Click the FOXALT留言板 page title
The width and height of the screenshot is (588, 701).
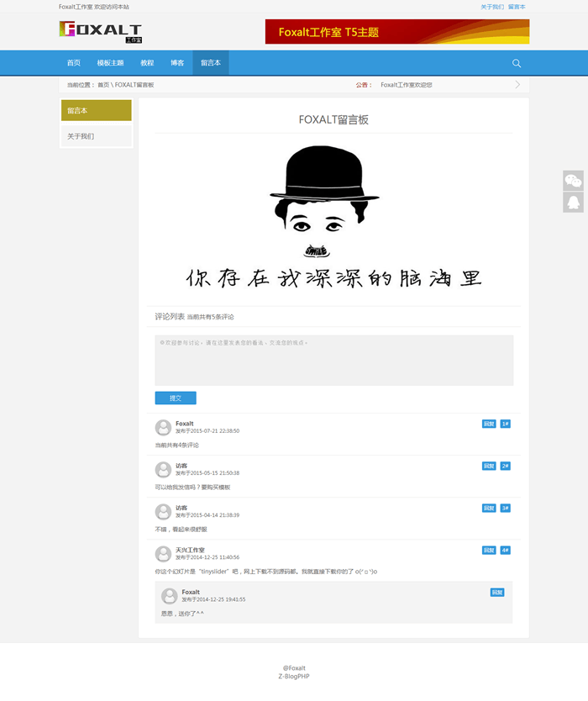333,120
